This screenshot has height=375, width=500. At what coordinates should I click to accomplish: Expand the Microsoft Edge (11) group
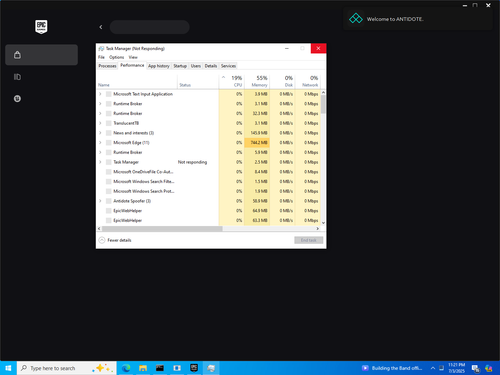(100, 143)
